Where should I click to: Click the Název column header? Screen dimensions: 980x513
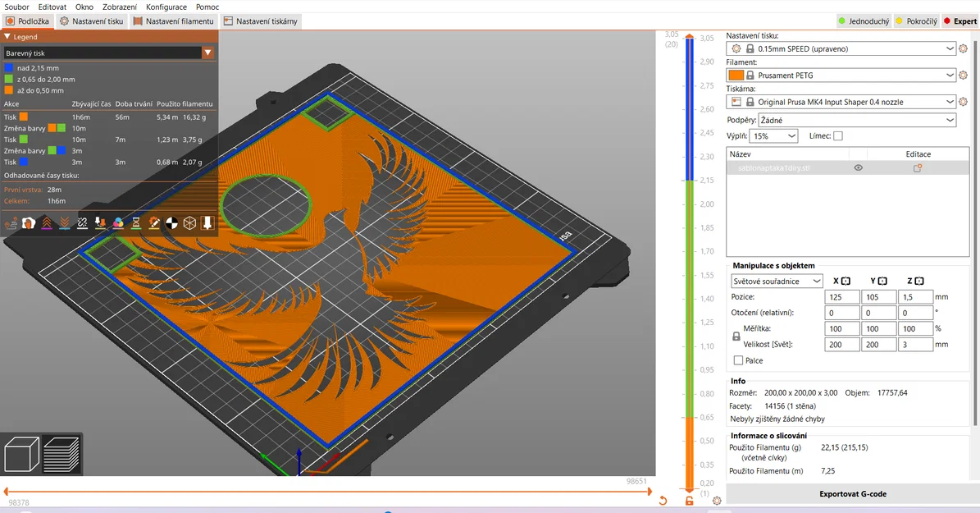787,154
